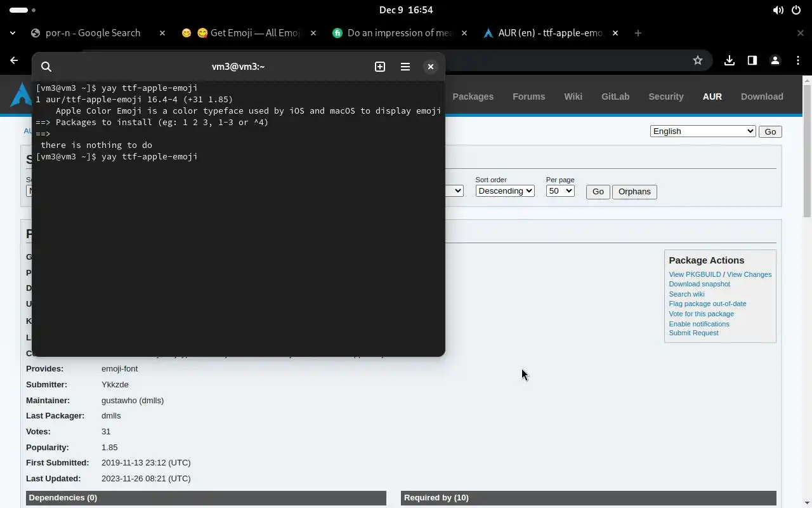812x508 pixels.
Task: Open Packages in Arch navigation
Action: 473,97
